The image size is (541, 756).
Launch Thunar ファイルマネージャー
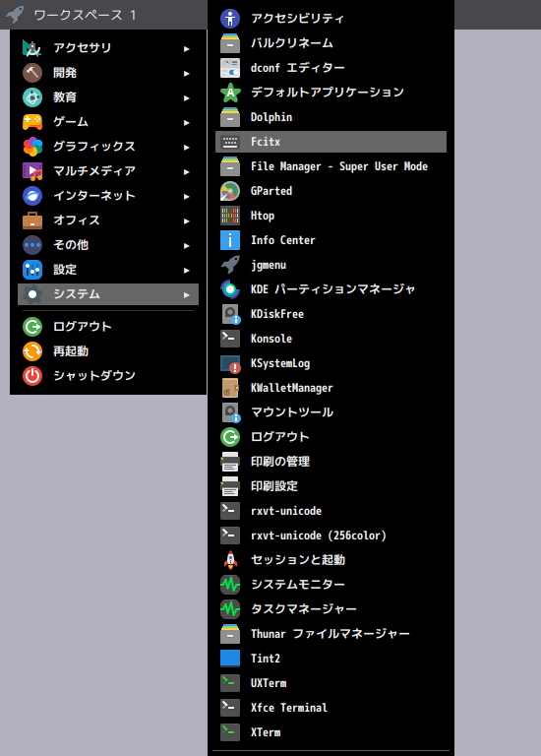click(331, 634)
